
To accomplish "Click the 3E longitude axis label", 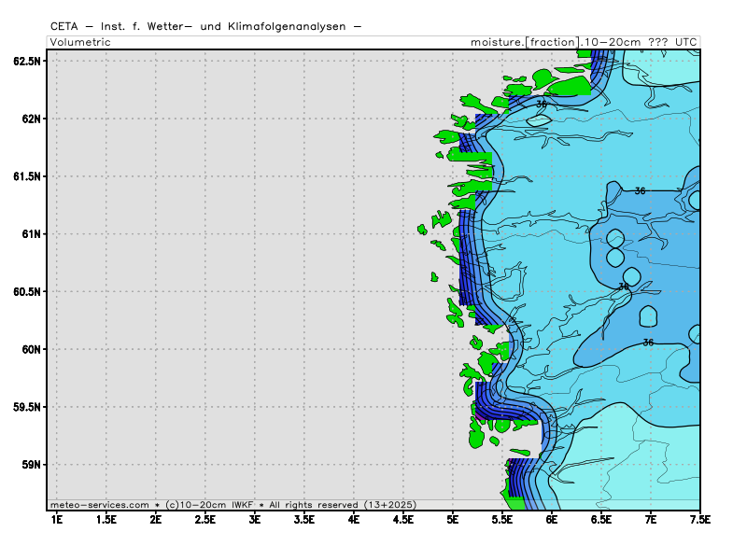I will point(254,518).
